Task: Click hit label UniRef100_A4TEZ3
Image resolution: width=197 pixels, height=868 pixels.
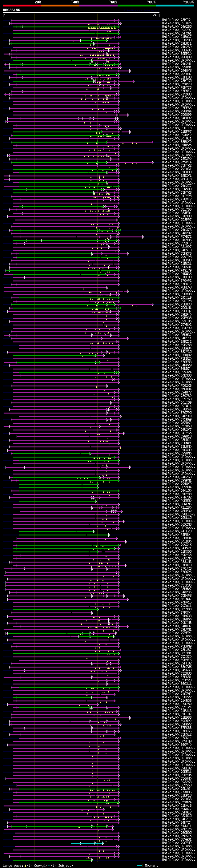Action: click(x=177, y=531)
